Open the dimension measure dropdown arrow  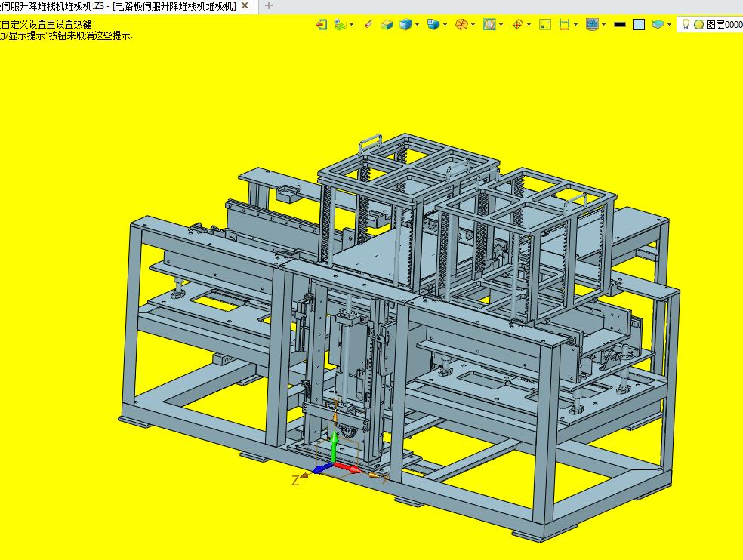click(575, 25)
